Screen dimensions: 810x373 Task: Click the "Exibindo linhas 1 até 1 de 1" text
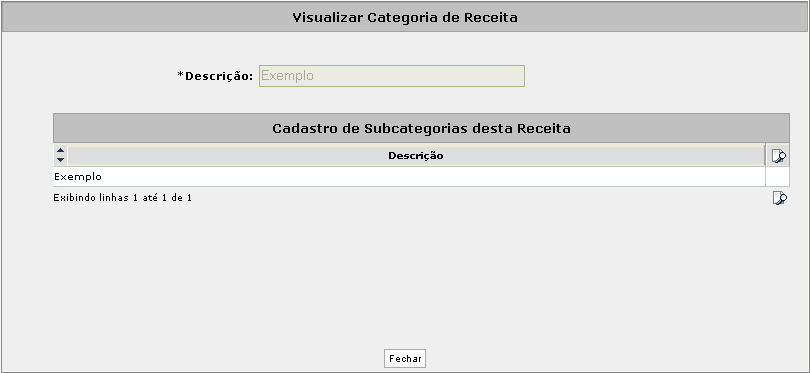click(x=122, y=198)
